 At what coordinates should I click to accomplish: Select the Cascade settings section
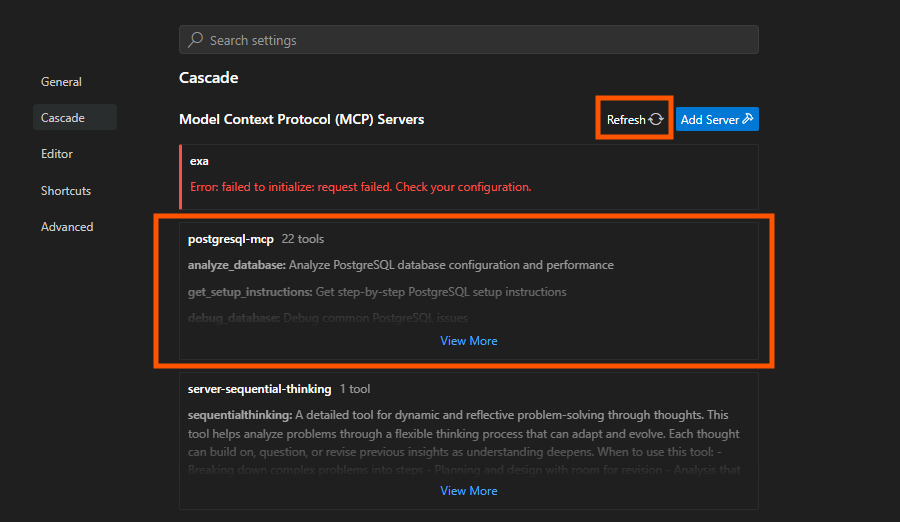[75, 117]
